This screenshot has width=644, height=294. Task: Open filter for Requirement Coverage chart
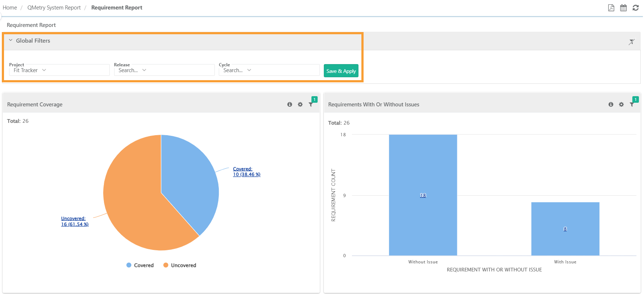311,105
